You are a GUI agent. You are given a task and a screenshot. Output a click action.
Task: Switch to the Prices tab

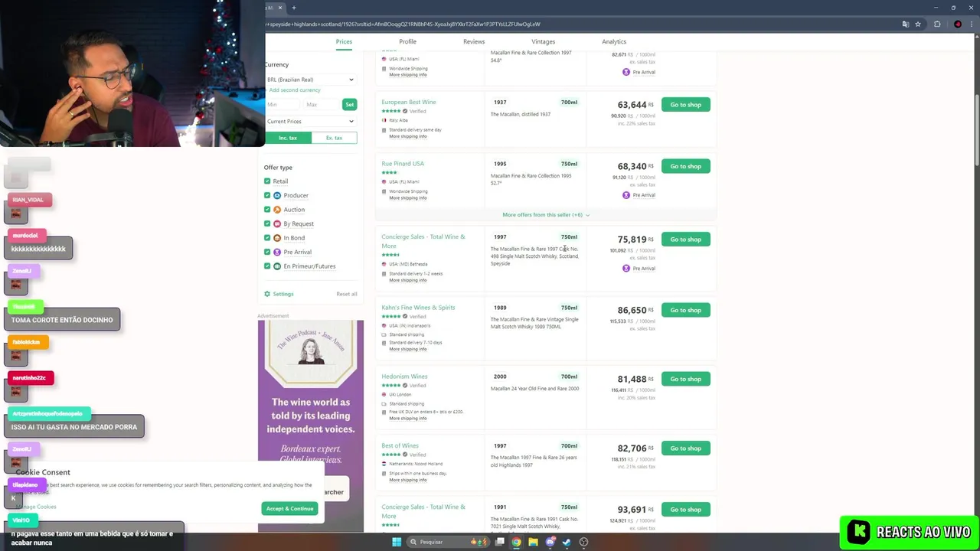tap(344, 41)
